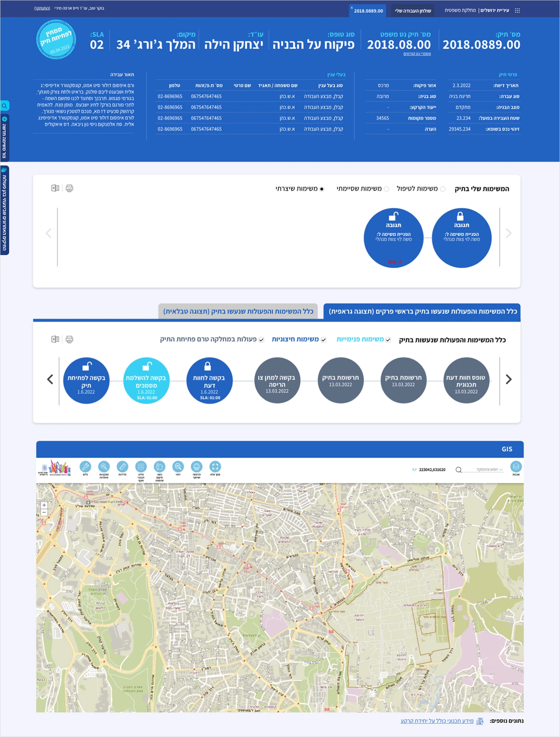Switch the map to מסך מלא full screen
Image resolution: width=560 pixels, height=737 pixels.
[215, 466]
